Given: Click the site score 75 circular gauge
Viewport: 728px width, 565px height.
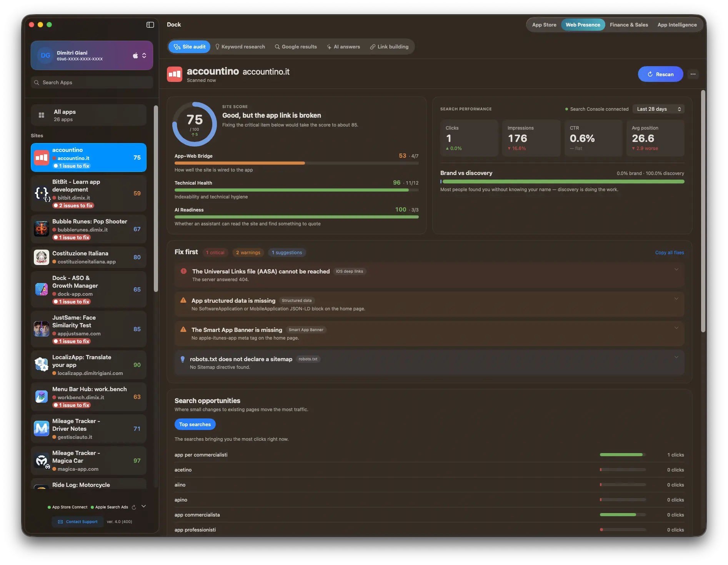Looking at the screenshot, I should pyautogui.click(x=195, y=124).
